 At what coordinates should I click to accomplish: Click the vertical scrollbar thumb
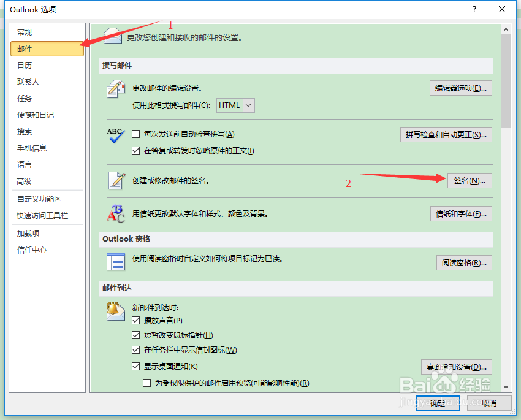tap(506, 82)
